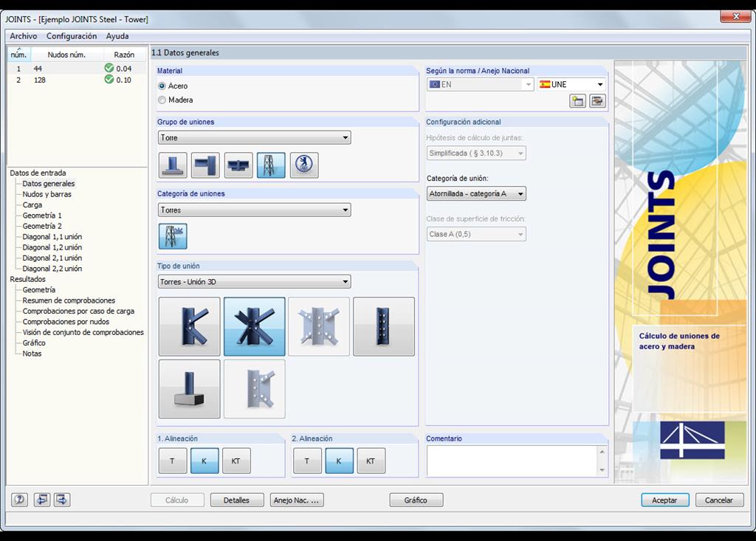Click the Nudos núm. column header
This screenshot has width=756, height=541.
(66, 55)
